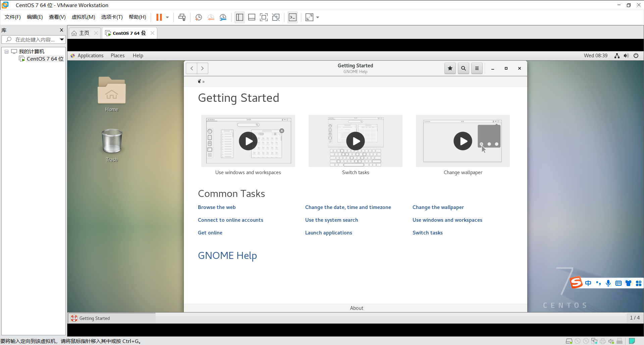Select Getting Started in the GNOME taskbar
644x345 pixels.
pos(112,318)
